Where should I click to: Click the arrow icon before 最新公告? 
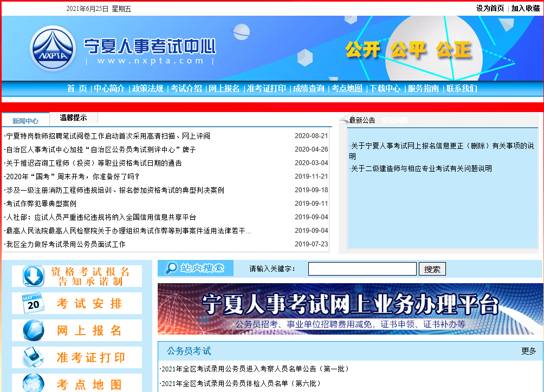click(344, 120)
